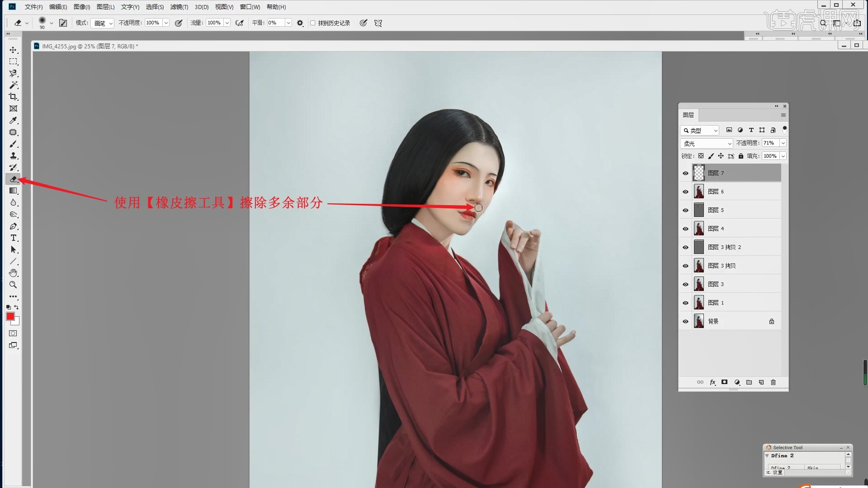Image resolution: width=868 pixels, height=488 pixels.
Task: Open the 图像(I) menu
Action: (82, 7)
